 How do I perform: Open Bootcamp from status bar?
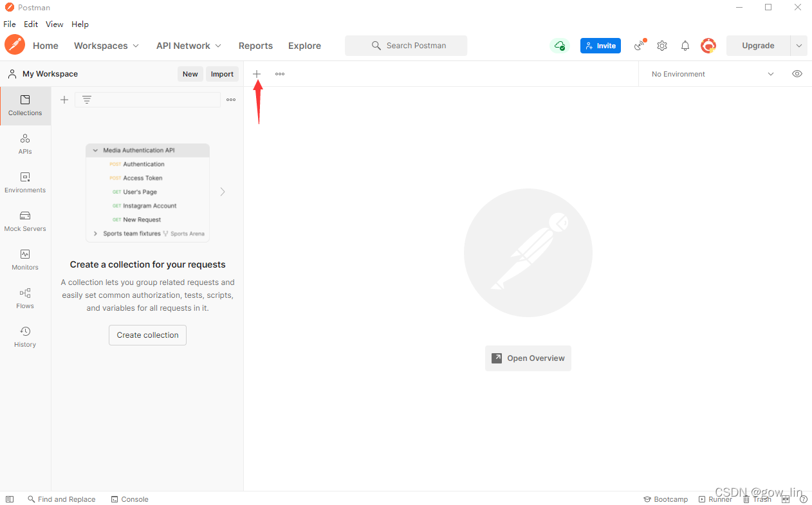pos(665,499)
